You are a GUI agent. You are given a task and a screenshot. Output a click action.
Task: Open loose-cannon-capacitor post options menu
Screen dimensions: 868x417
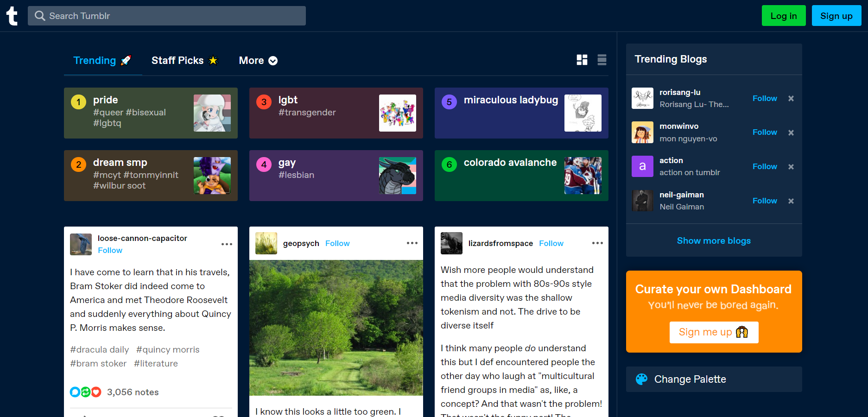[x=227, y=244]
